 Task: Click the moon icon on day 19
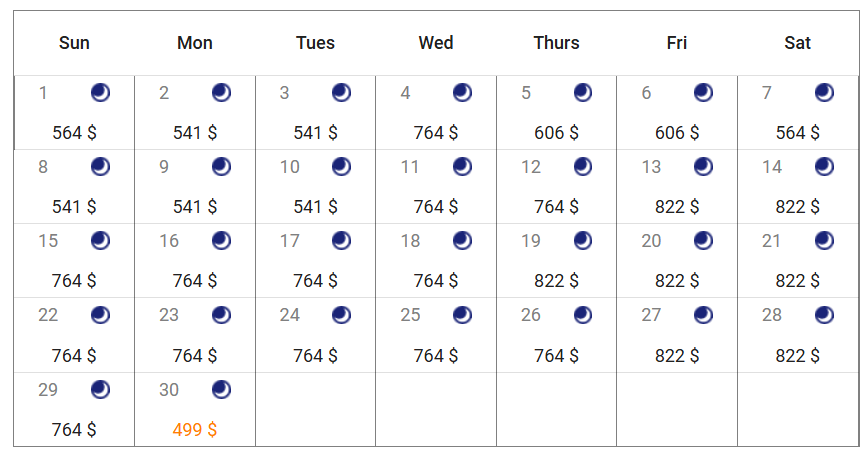pyautogui.click(x=583, y=240)
